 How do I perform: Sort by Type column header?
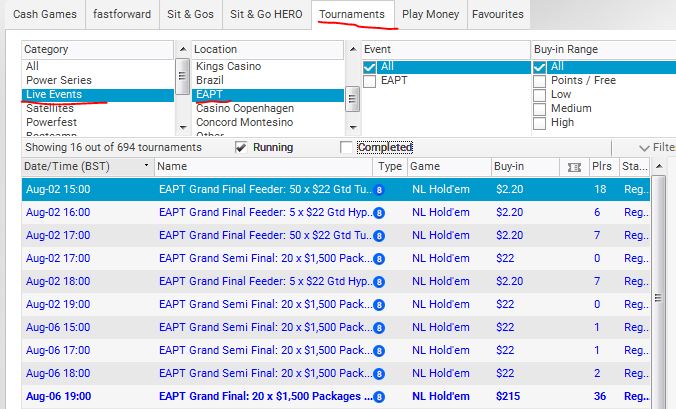(x=390, y=166)
